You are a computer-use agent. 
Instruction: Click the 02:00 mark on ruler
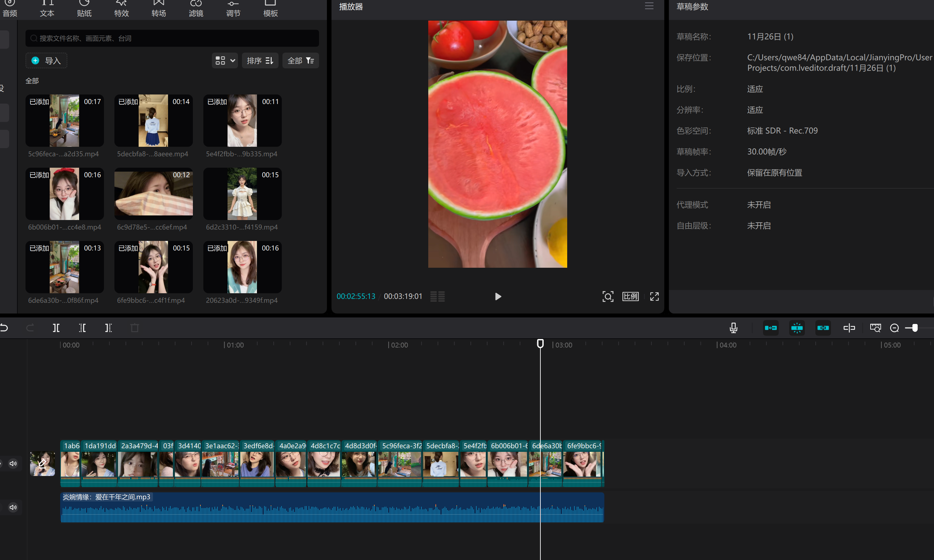399,345
